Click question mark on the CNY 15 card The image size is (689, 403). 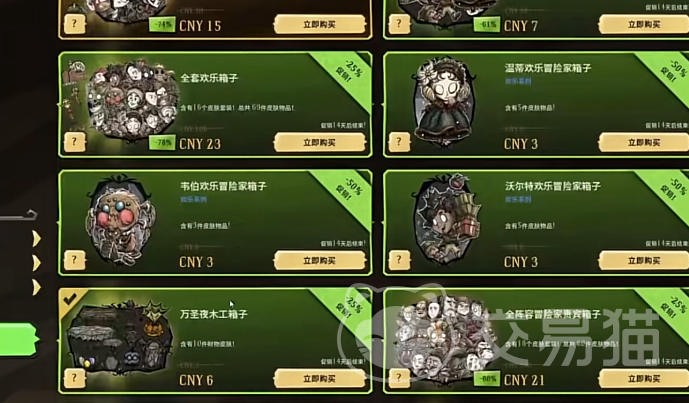74,24
